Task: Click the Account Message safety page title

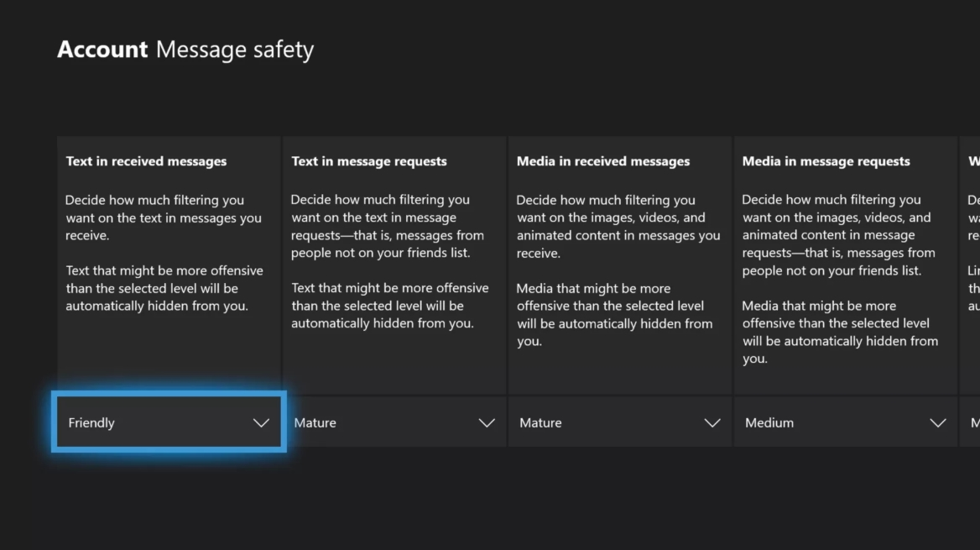Action: pyautogui.click(x=185, y=49)
